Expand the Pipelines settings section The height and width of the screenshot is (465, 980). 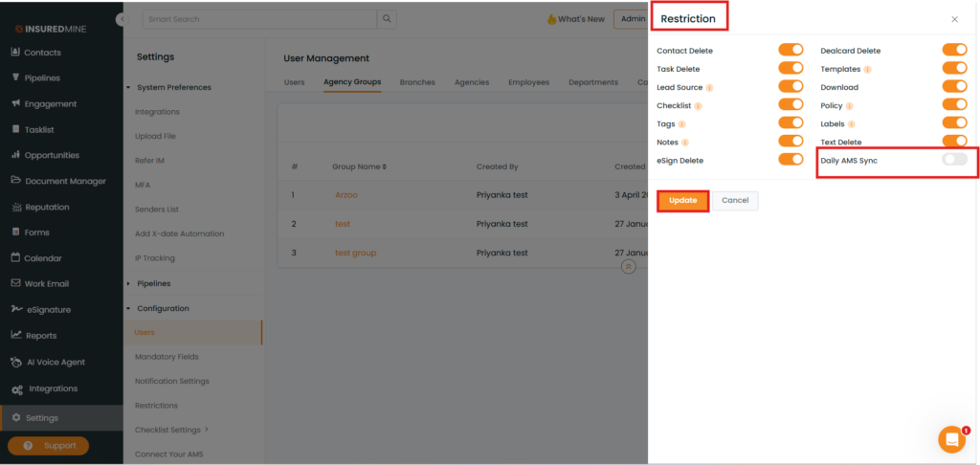click(x=129, y=284)
